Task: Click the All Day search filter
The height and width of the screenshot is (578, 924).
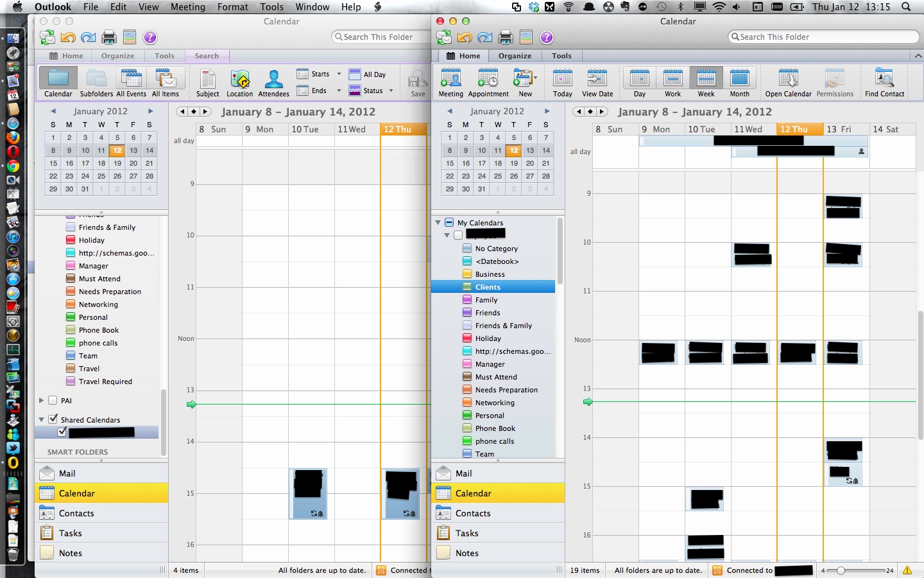Action: (x=368, y=74)
